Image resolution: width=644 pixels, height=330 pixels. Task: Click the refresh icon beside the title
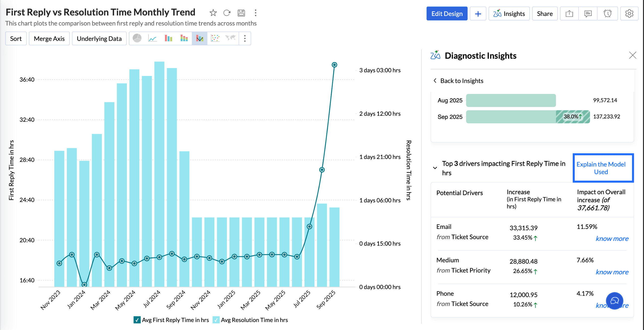pyautogui.click(x=227, y=13)
